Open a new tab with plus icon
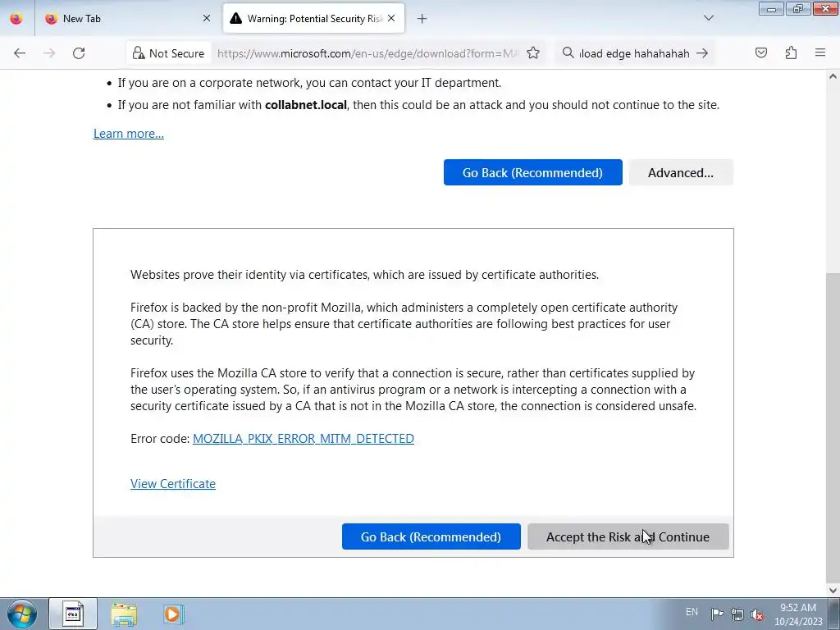The height and width of the screenshot is (630, 840). (x=422, y=19)
